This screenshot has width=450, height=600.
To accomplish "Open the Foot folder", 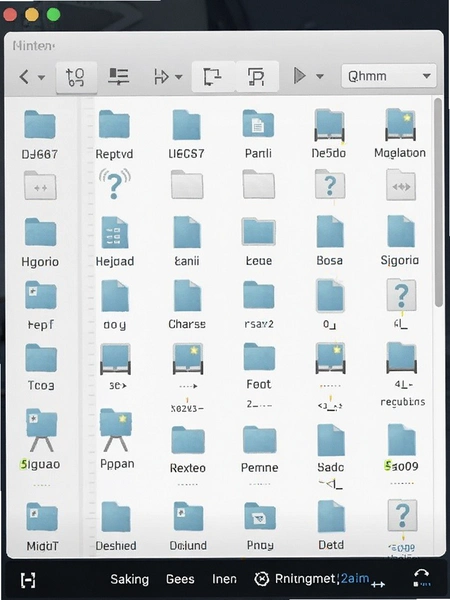I will point(259,357).
